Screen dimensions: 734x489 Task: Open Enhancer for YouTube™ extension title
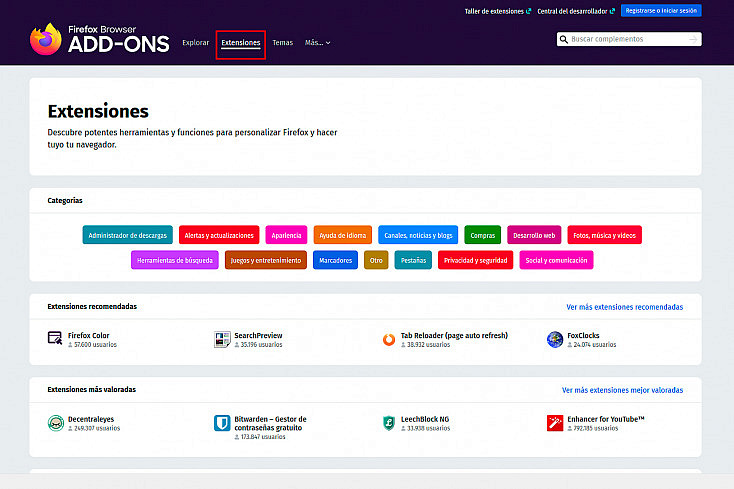606,419
